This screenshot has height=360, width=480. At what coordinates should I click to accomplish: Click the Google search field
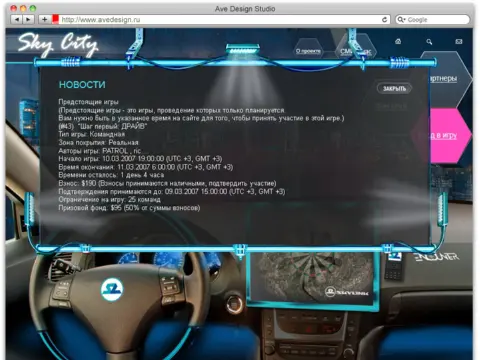432,20
